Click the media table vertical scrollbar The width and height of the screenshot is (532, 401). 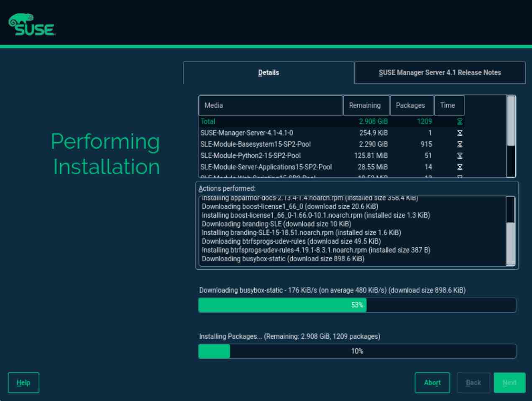pos(511,136)
